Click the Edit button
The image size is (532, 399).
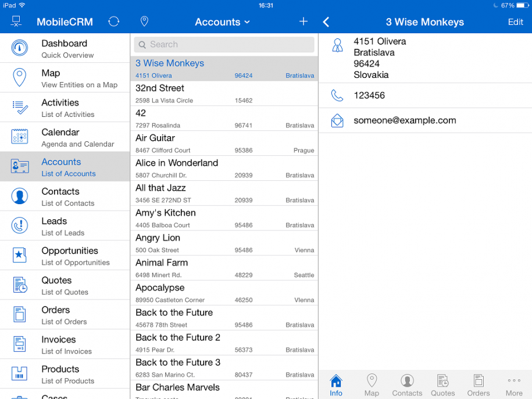[515, 22]
